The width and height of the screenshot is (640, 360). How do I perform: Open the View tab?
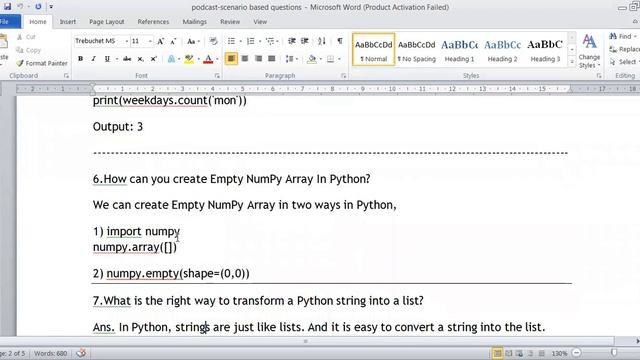tap(260, 22)
